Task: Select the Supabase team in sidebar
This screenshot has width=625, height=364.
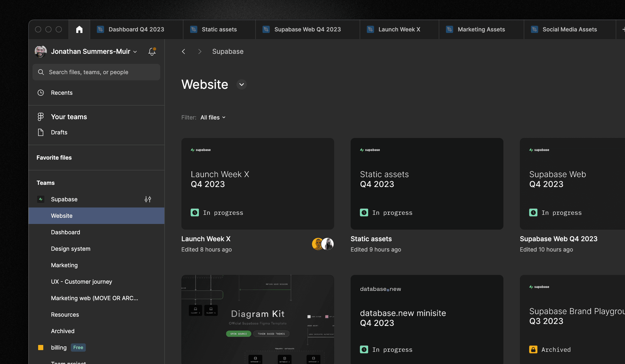Action: (96, 199)
